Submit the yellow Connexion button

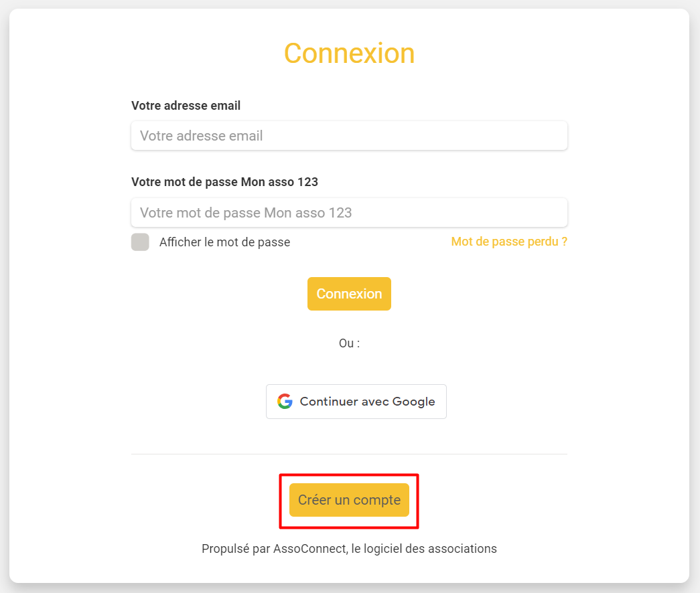point(349,294)
